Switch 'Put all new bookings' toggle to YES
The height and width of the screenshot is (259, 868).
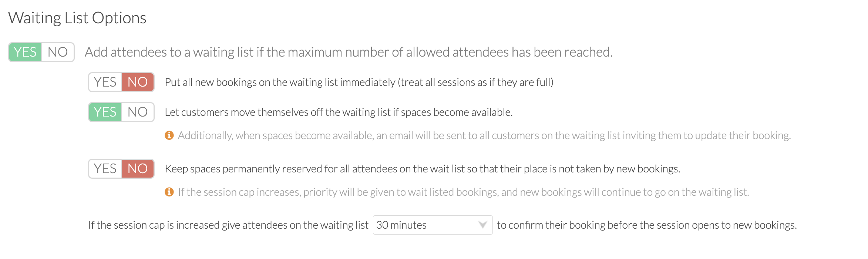tap(105, 82)
